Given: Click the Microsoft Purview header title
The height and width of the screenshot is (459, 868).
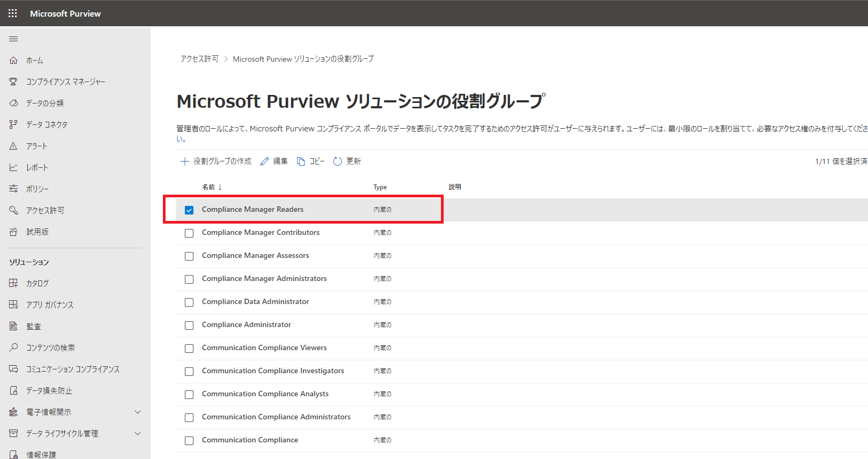Looking at the screenshot, I should pos(65,13).
